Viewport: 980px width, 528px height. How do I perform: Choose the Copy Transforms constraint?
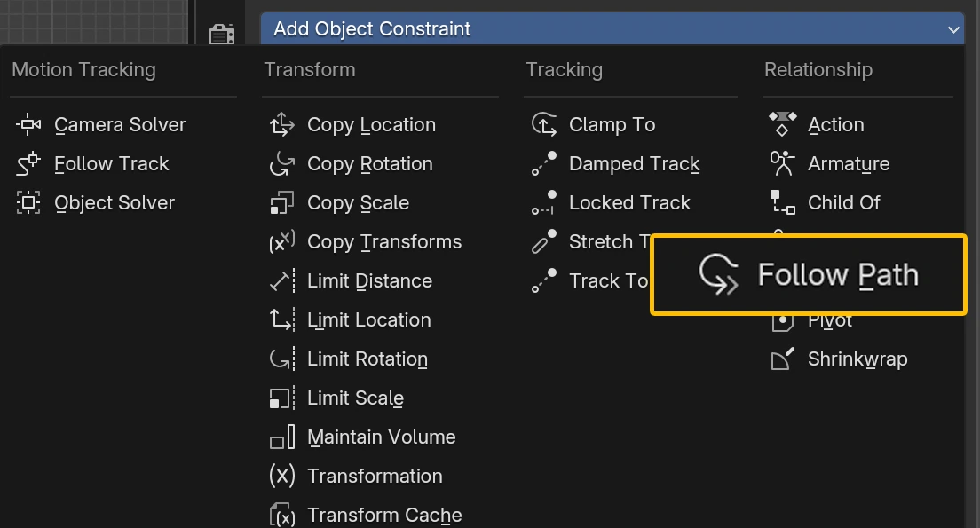(x=384, y=242)
